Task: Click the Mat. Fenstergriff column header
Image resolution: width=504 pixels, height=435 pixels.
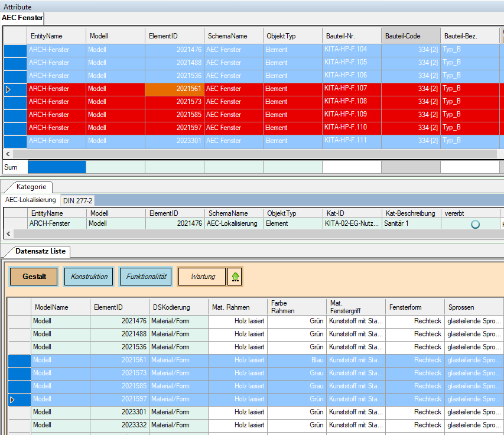Action: point(356,307)
